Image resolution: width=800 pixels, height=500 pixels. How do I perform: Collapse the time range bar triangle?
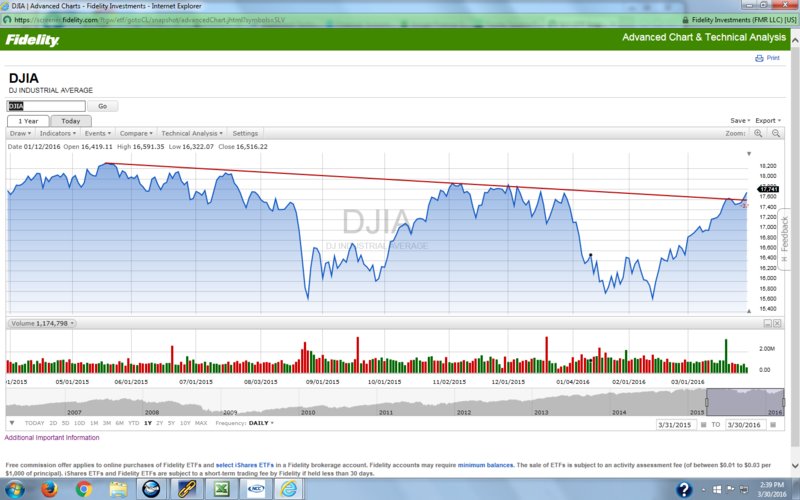point(12,423)
